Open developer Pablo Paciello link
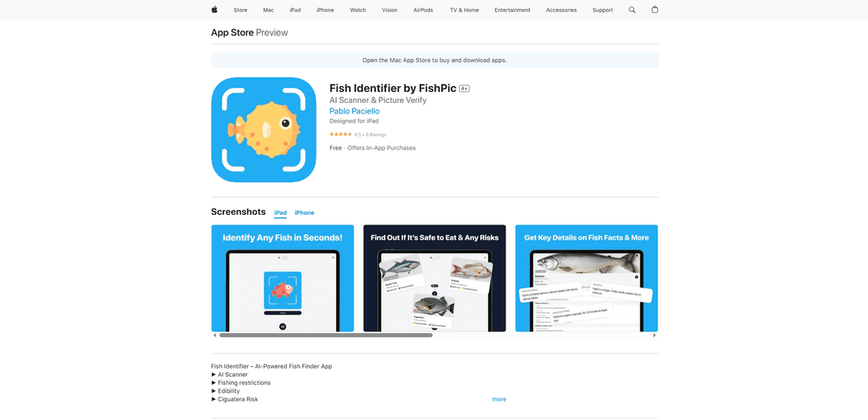 point(354,111)
